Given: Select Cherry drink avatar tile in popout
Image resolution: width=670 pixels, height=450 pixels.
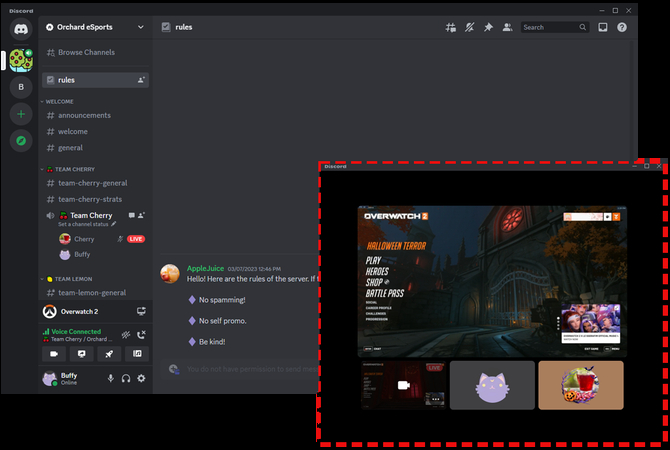Looking at the screenshot, I should (581, 385).
